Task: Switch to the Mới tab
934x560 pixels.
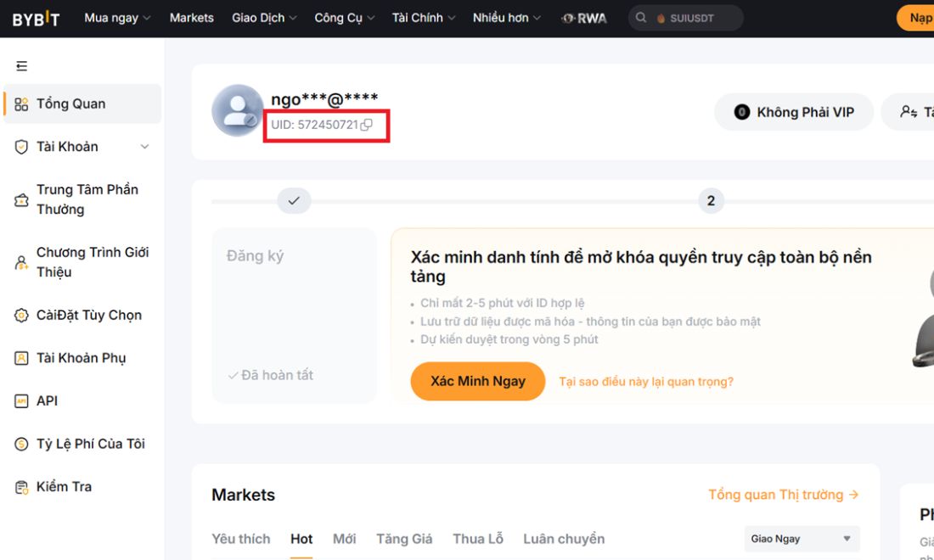Action: pyautogui.click(x=344, y=539)
